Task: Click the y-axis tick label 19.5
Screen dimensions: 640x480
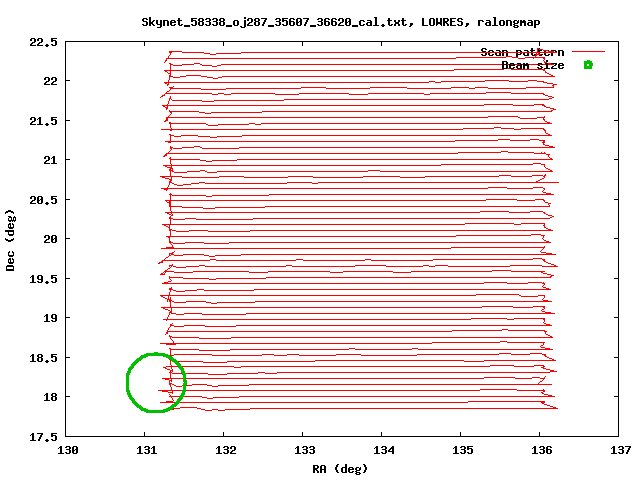Action: pos(43,279)
